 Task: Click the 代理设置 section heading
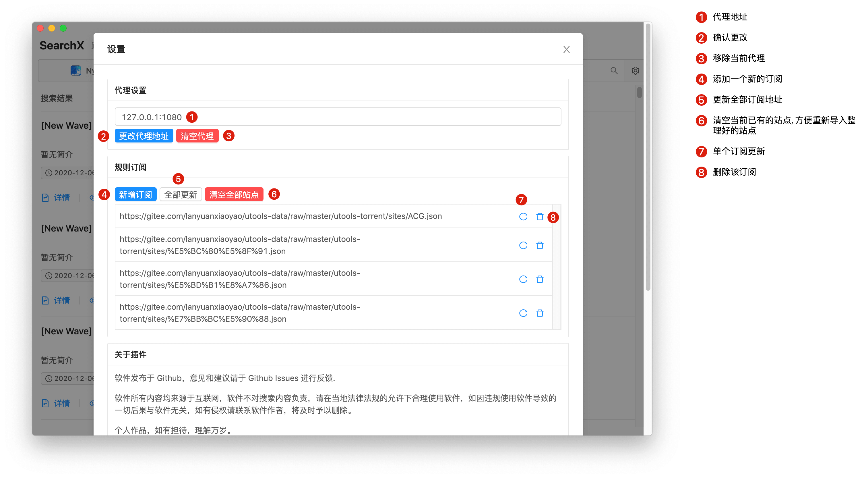pyautogui.click(x=130, y=90)
